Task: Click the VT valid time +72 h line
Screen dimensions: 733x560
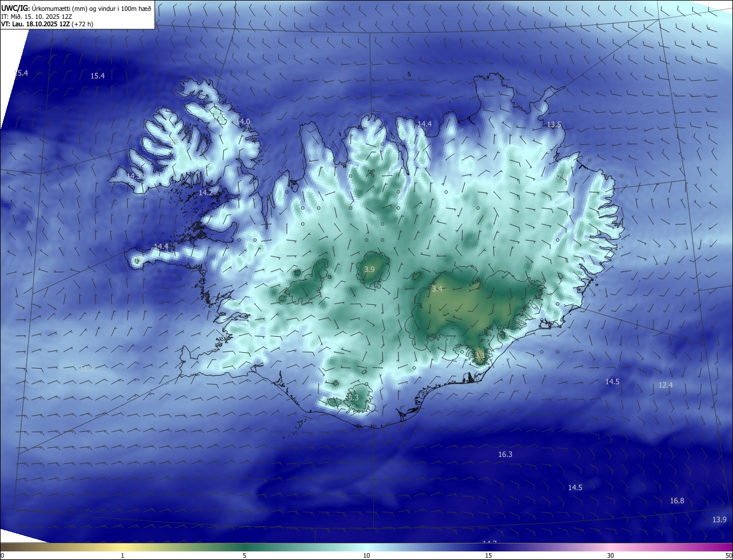Action: 48,25
